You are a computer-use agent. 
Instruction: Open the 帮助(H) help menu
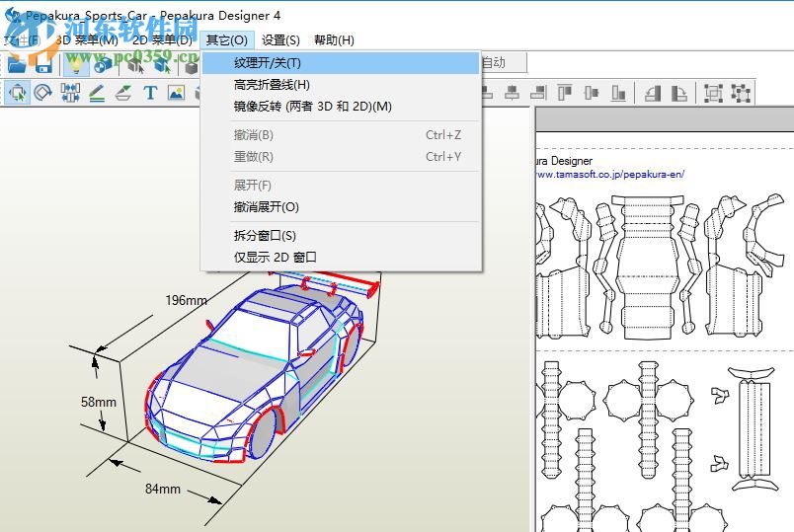(334, 40)
